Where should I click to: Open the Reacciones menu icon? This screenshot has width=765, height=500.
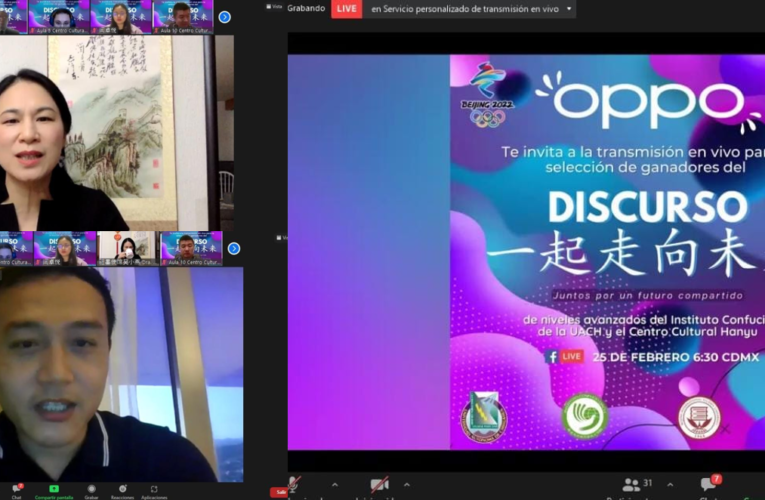pyautogui.click(x=122, y=489)
